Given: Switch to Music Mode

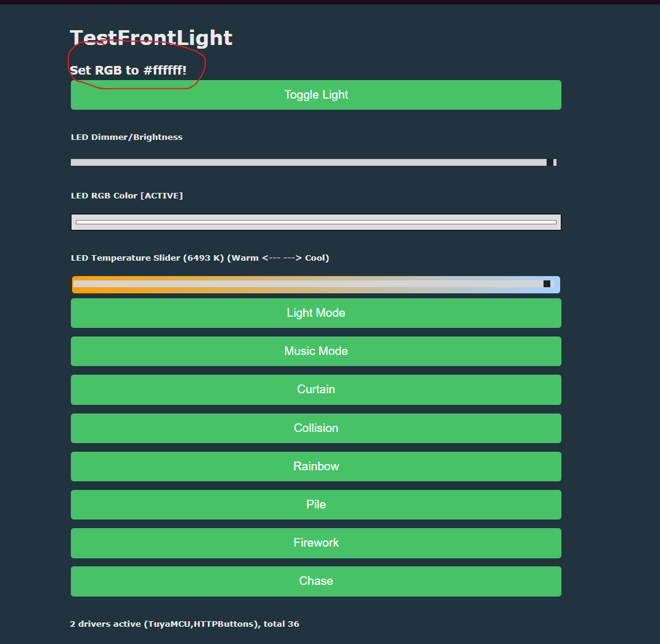Looking at the screenshot, I should pos(316,351).
